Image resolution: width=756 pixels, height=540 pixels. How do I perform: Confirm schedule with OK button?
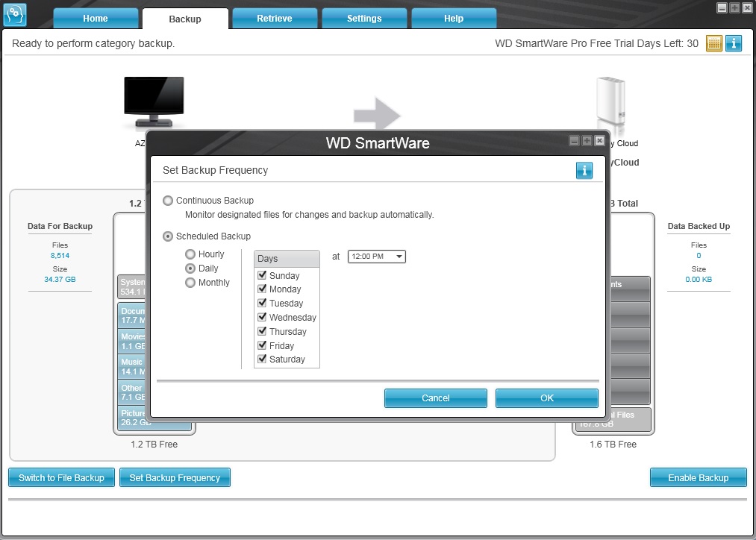[547, 398]
